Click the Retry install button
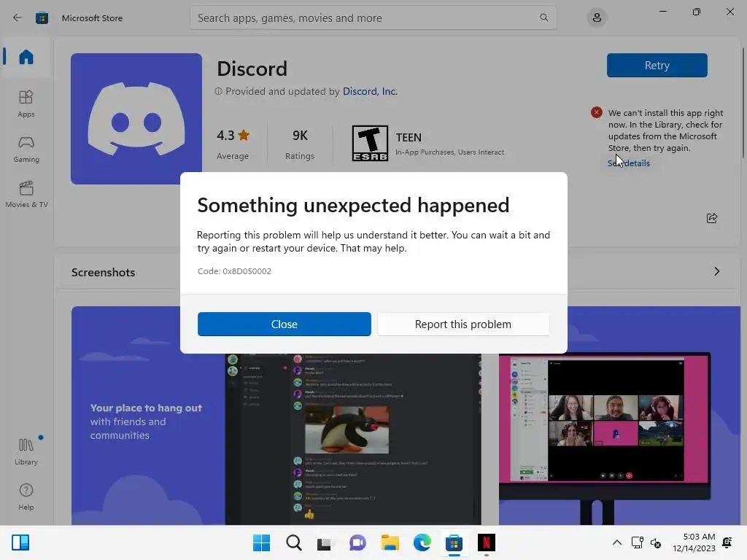 click(657, 65)
